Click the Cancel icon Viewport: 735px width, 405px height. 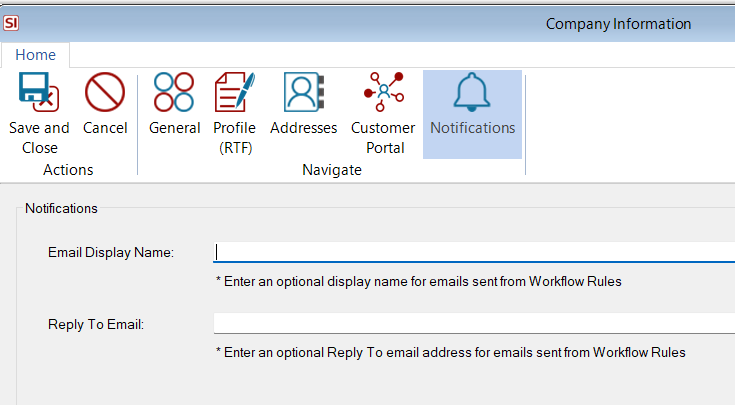click(x=105, y=92)
